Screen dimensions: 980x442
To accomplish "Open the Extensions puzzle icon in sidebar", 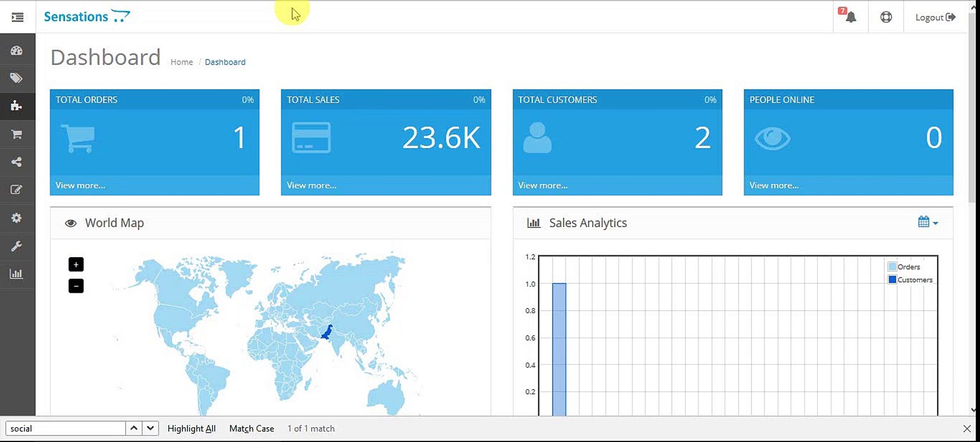I will [x=17, y=106].
